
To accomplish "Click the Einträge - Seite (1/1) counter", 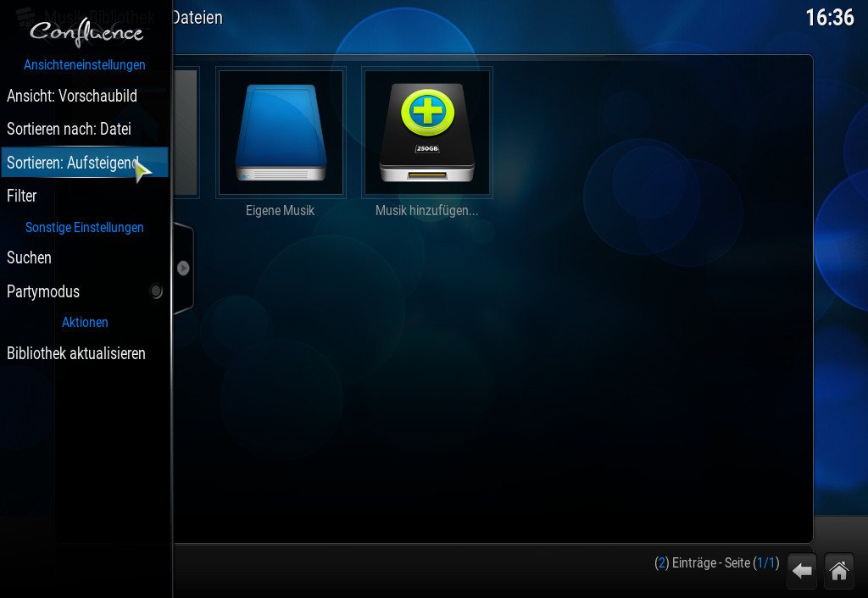I will 717,563.
